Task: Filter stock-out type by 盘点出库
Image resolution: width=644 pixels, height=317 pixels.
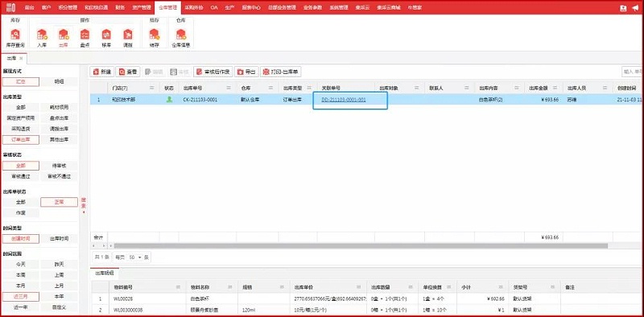Action: [x=59, y=117]
